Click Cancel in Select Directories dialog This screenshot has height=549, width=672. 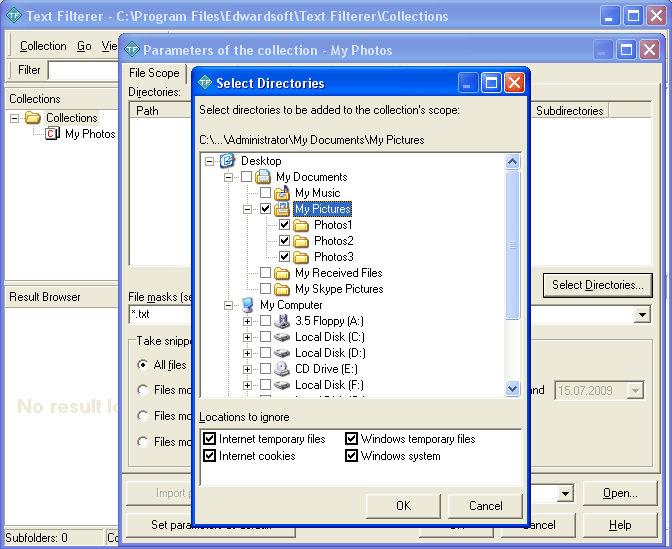pyautogui.click(x=486, y=506)
